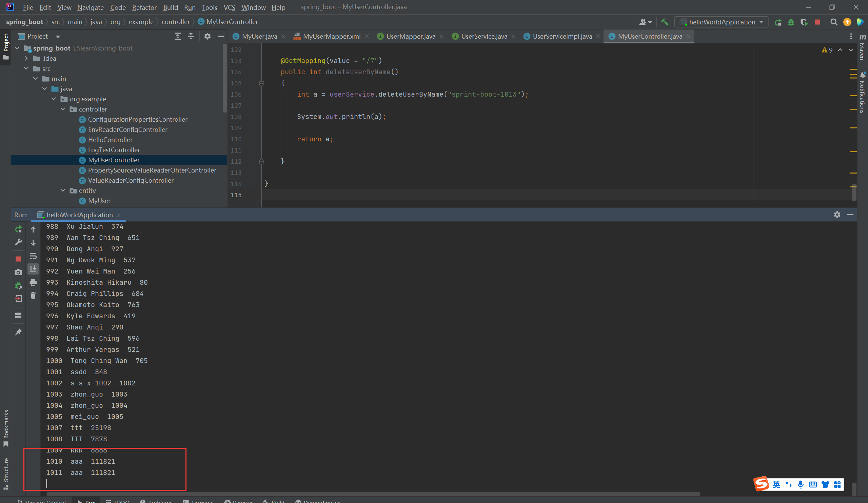Expand the .idea folder
Image resolution: width=868 pixels, height=503 pixels.
pos(26,59)
